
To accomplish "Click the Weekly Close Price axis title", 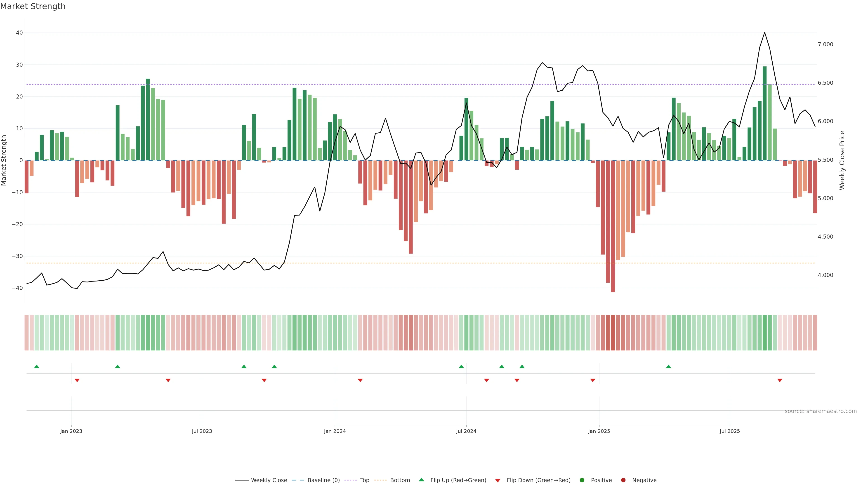I will (842, 160).
